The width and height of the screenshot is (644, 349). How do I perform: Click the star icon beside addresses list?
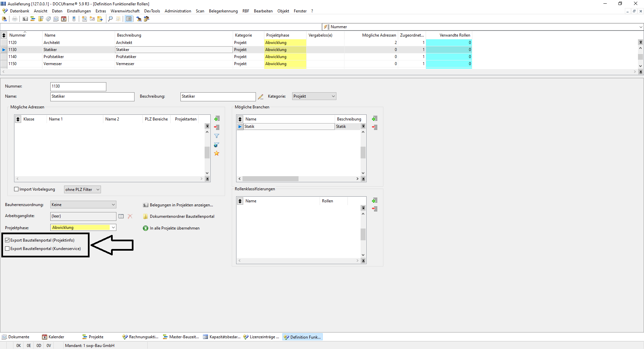click(217, 153)
